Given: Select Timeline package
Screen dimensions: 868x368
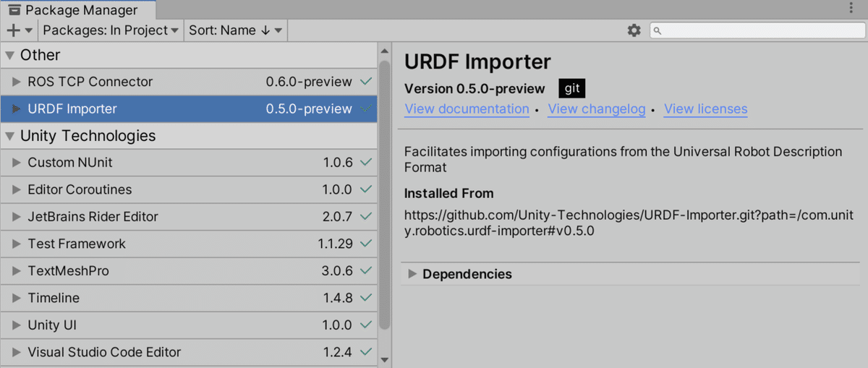Looking at the screenshot, I should point(189,298).
